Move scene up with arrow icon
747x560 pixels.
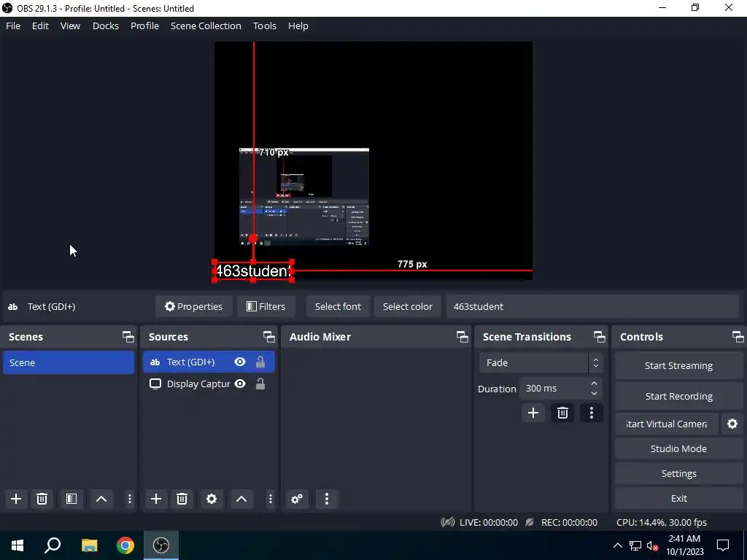101,499
